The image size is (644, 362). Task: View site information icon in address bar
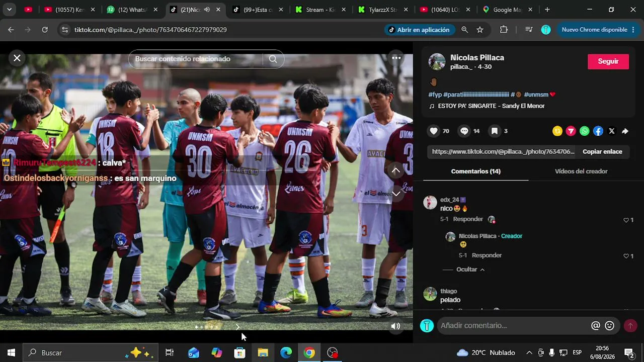(x=64, y=30)
